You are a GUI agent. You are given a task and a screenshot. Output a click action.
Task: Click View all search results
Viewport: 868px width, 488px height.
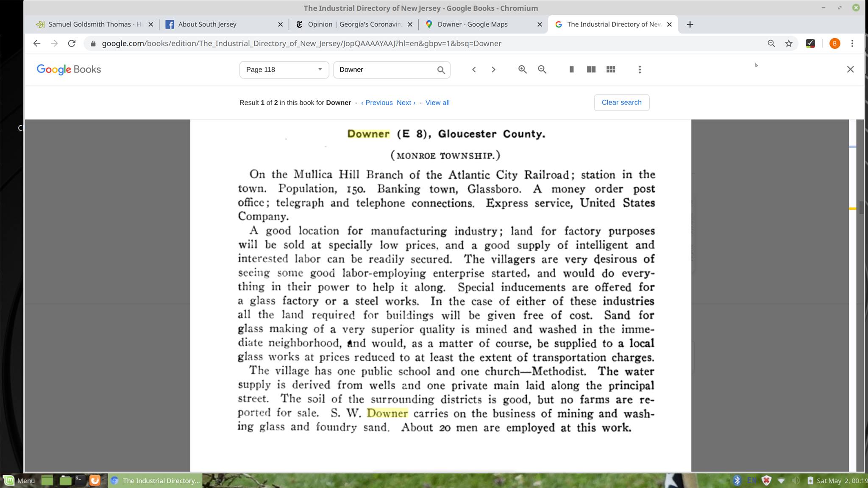click(x=437, y=103)
